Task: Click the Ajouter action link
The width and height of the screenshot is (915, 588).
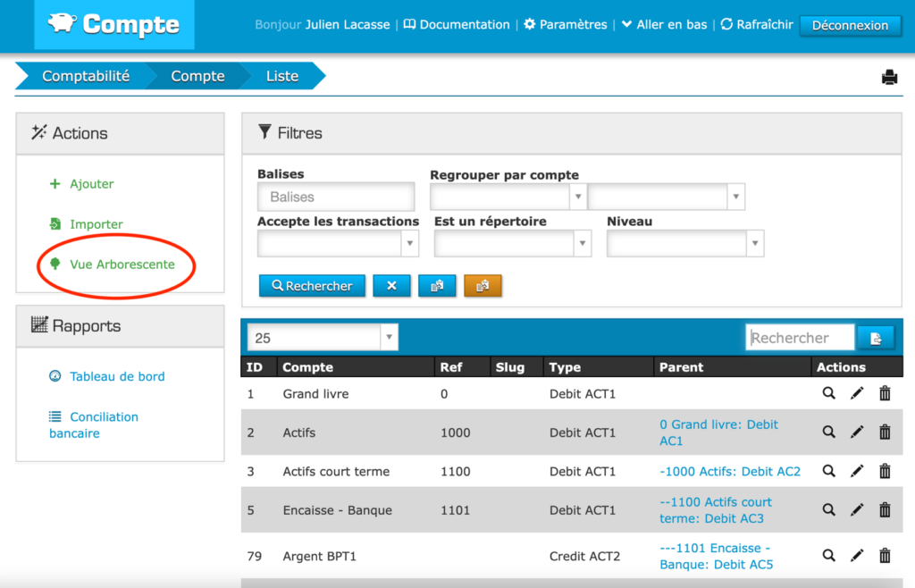Action: click(91, 184)
